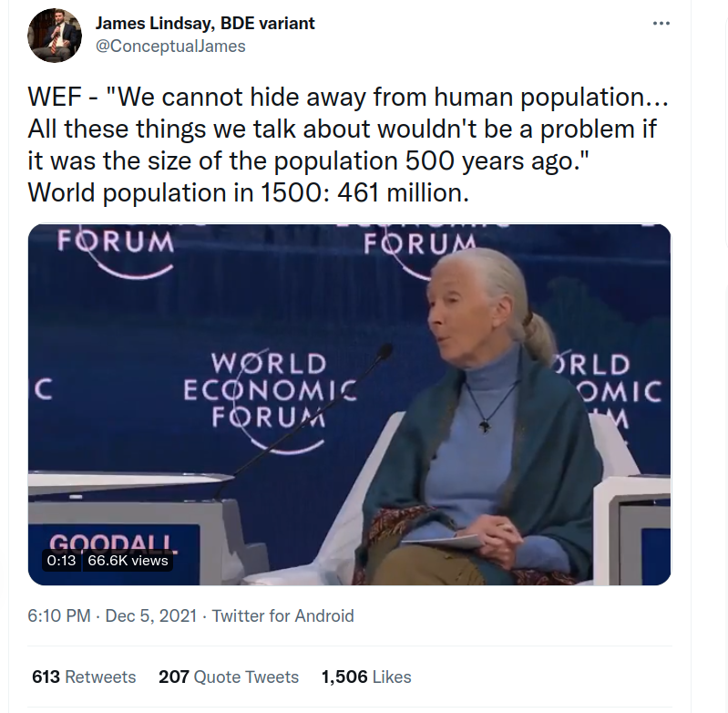Click the 'World population in 1500' line
This screenshot has height=713, width=728.
[x=249, y=192]
